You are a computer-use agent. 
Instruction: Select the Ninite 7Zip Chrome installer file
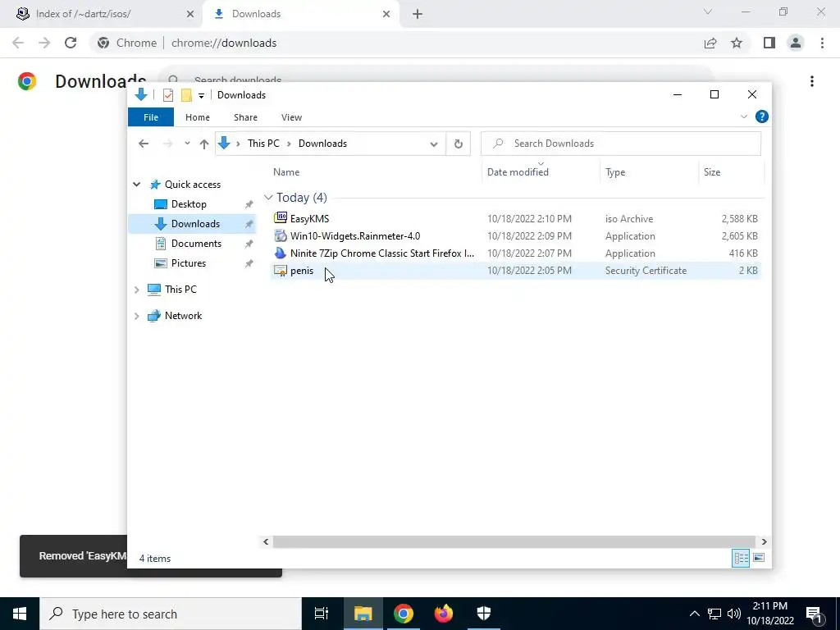click(x=516, y=253)
